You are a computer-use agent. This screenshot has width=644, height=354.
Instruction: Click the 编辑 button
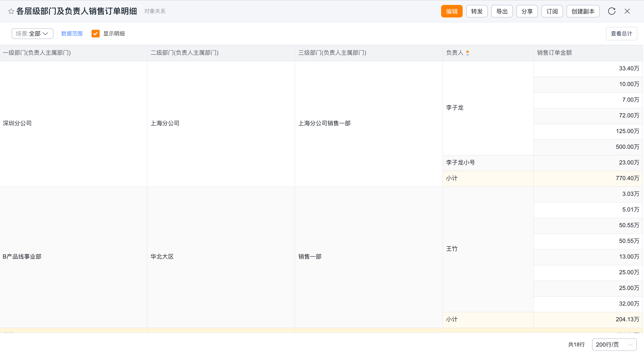tap(451, 11)
